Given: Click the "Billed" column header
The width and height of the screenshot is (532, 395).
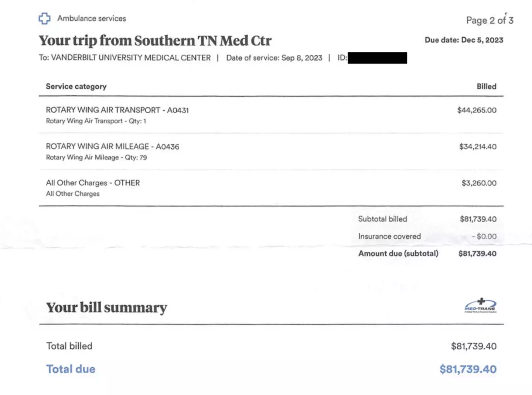Looking at the screenshot, I should (x=486, y=86).
